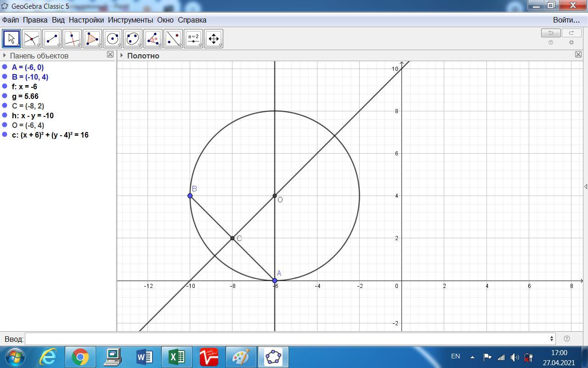
Task: Expand the Полотно style bar arrow
Action: (122, 56)
